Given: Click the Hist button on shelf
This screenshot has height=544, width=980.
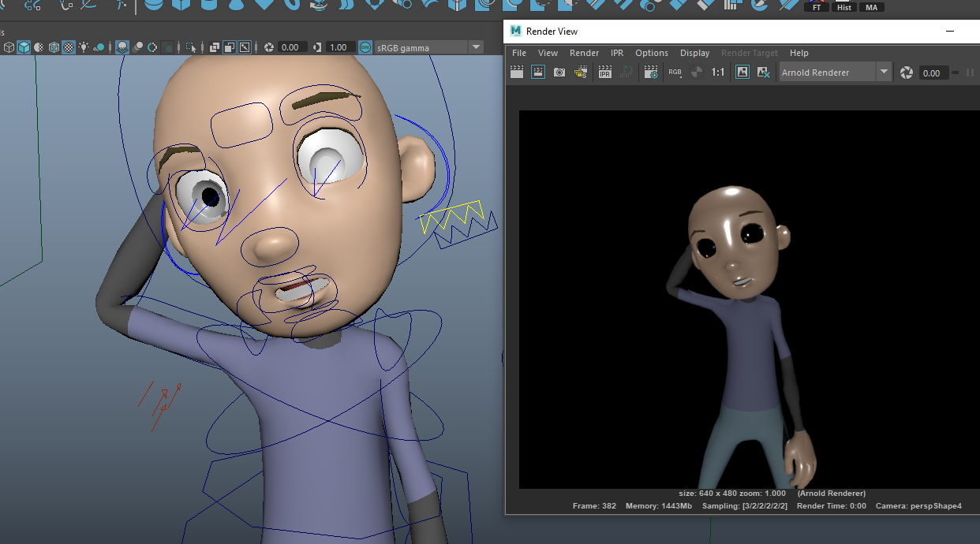Looking at the screenshot, I should click(844, 7).
